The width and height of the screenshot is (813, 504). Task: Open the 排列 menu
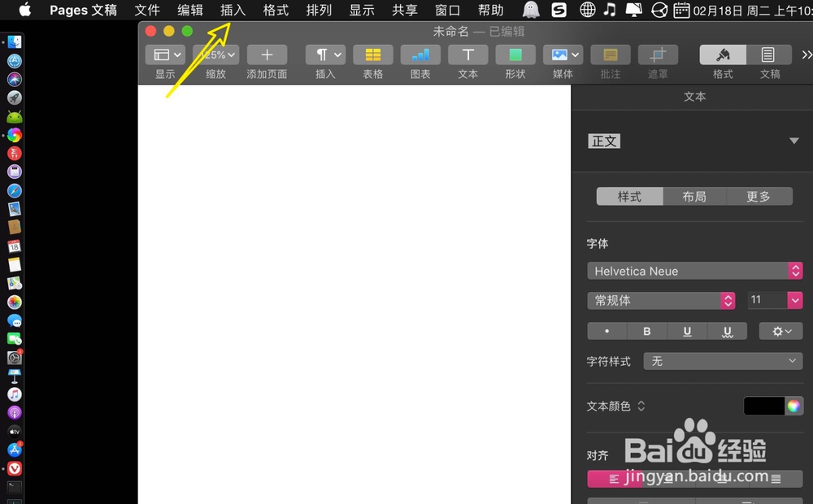pyautogui.click(x=319, y=10)
